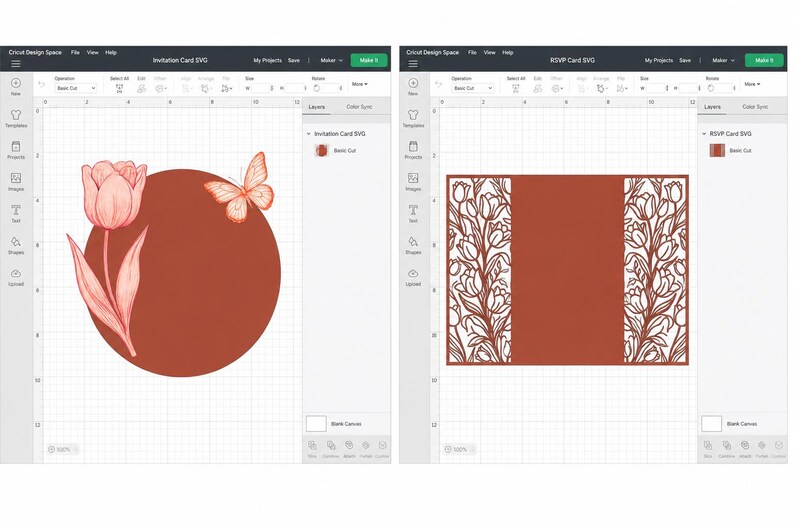Open Maker machine dropdown in Invitation Card window
The image size is (794, 529).
pyautogui.click(x=331, y=60)
